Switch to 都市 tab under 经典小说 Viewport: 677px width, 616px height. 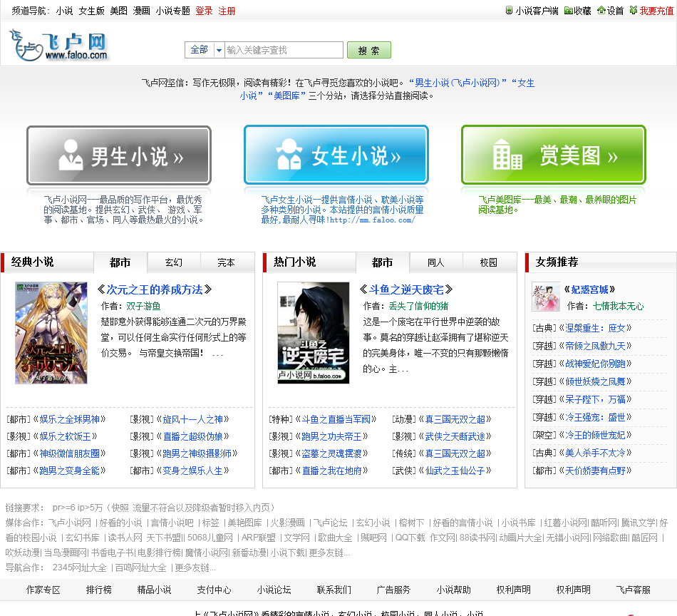click(x=120, y=262)
